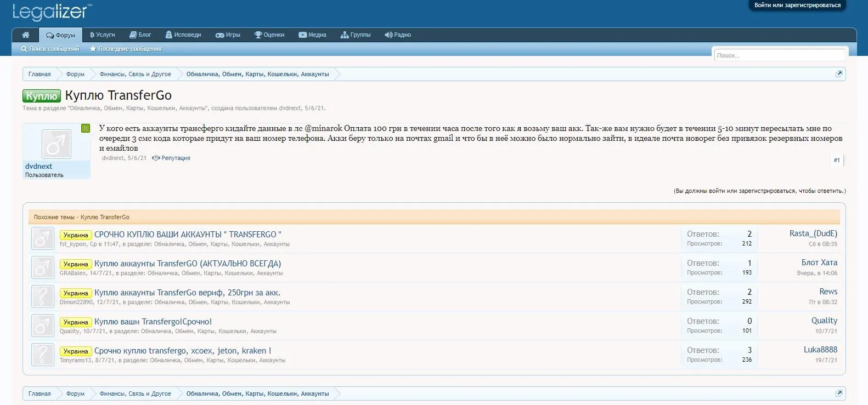Open Последние сообщения starred link
The height and width of the screenshot is (405, 868).
(126, 49)
